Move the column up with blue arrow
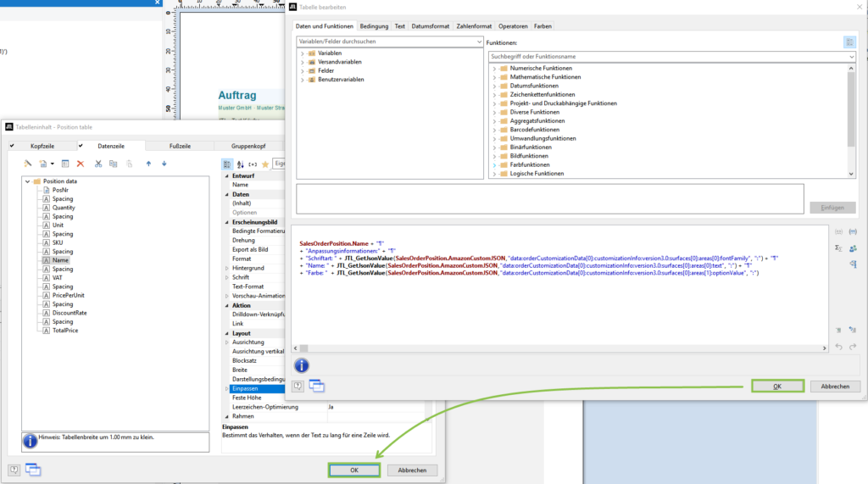This screenshot has height=484, width=868. pyautogui.click(x=149, y=164)
